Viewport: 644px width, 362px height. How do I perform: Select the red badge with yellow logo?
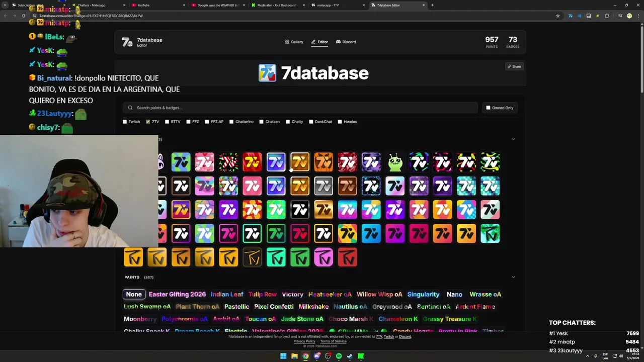(x=252, y=162)
